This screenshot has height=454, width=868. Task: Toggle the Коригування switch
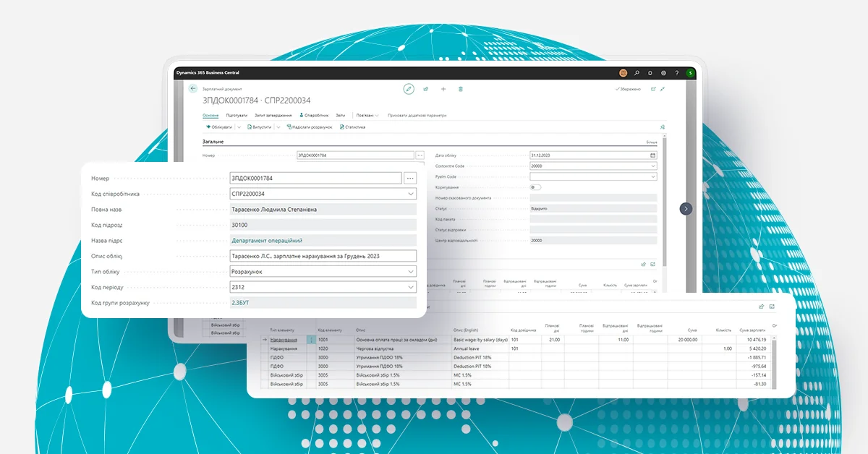tap(535, 187)
